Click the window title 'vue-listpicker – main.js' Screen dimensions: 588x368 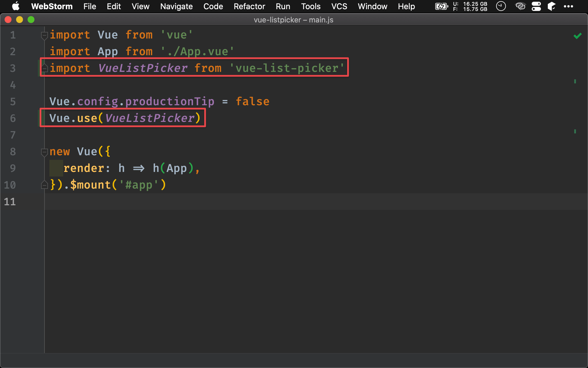pyautogui.click(x=293, y=20)
